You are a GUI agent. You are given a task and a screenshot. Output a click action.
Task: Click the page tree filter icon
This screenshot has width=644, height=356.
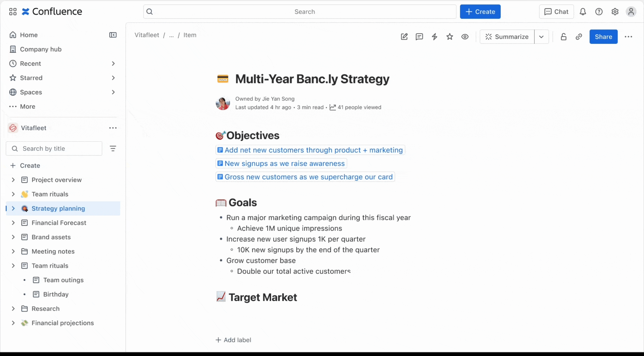[113, 149]
